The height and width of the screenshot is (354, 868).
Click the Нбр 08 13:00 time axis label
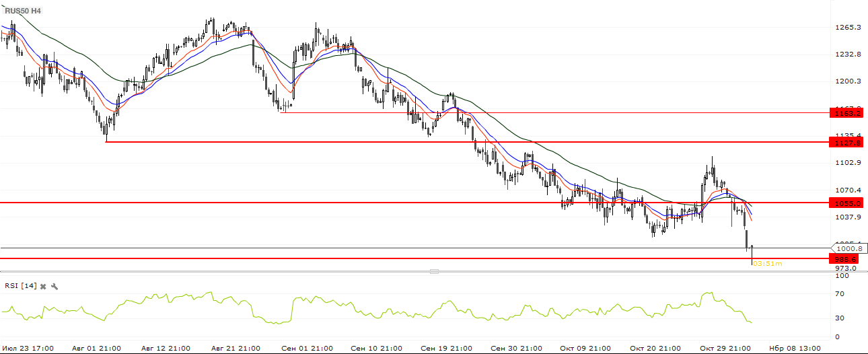(794, 348)
